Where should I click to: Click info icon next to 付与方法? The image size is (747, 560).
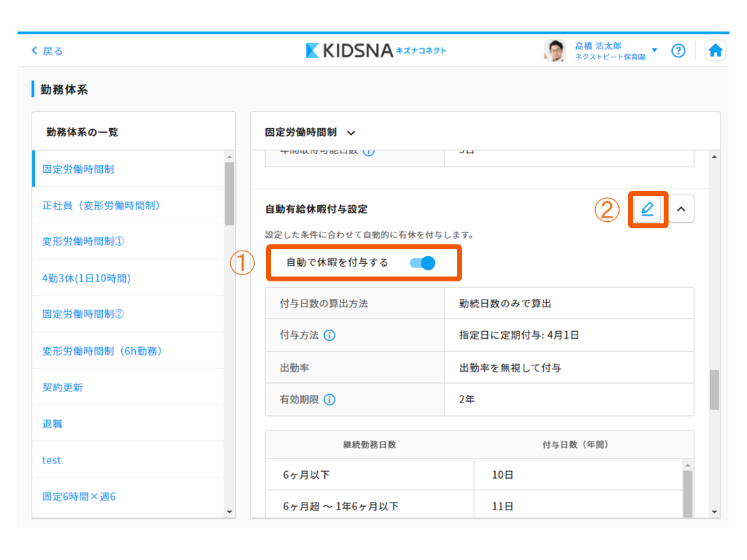point(329,335)
